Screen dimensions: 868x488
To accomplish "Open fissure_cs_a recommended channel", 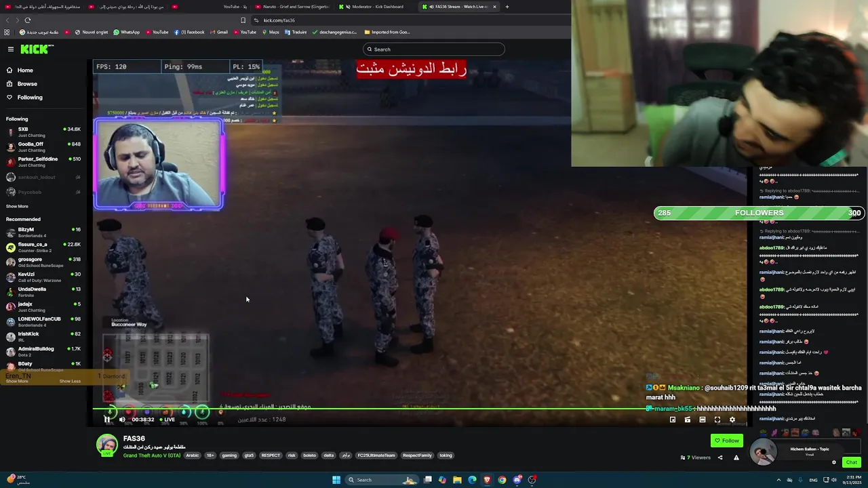I will [x=43, y=247].
